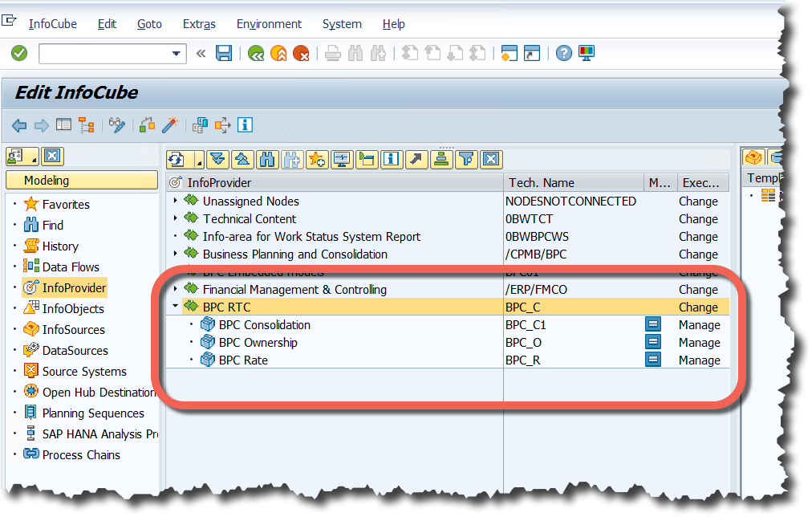Viewport: 812px width, 517px height.
Task: Open the command field dropdown arrow
Action: click(177, 54)
